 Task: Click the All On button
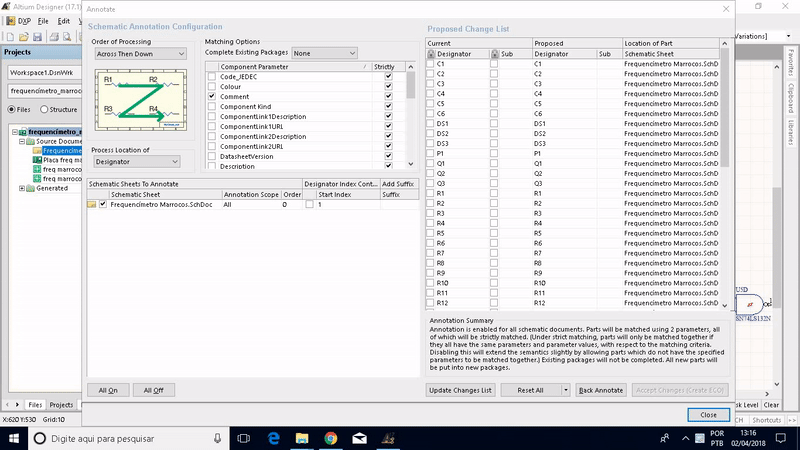(108, 390)
